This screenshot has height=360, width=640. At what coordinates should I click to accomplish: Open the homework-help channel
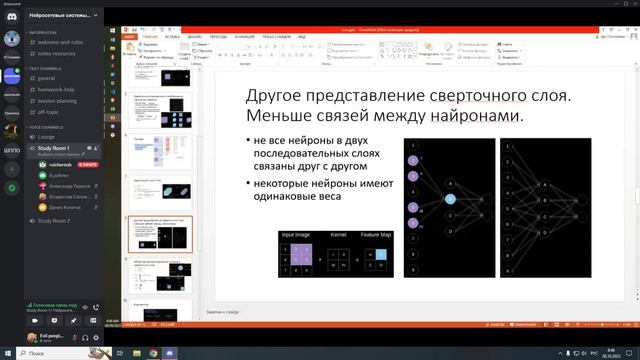pyautogui.click(x=56, y=89)
